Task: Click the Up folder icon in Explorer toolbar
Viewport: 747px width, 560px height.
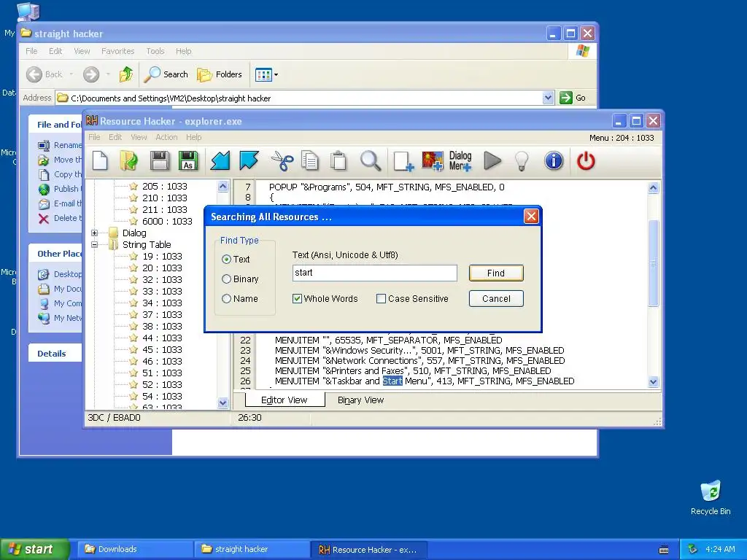Action: (x=126, y=74)
